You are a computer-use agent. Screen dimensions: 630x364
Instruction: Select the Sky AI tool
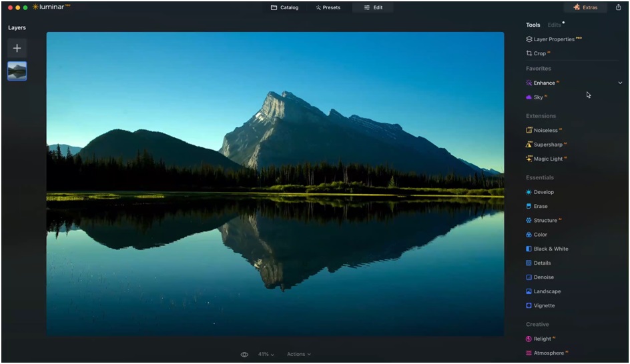[x=538, y=97]
